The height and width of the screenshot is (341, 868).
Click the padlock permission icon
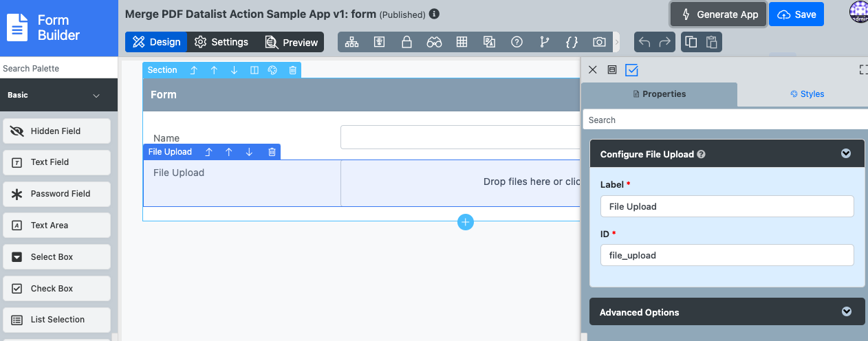(x=406, y=42)
